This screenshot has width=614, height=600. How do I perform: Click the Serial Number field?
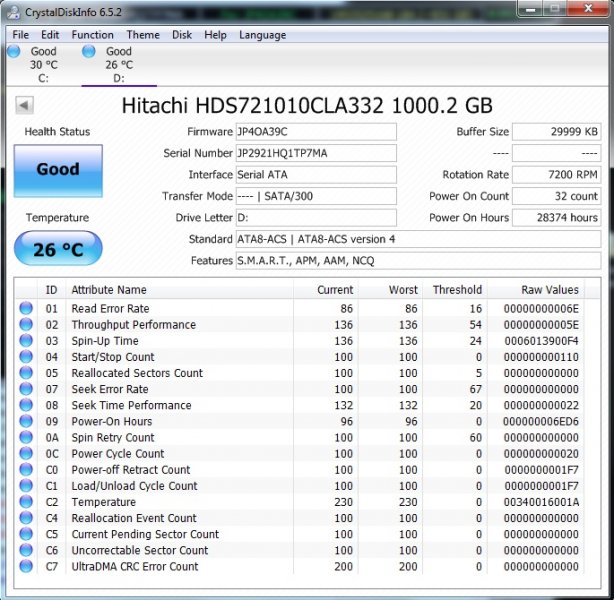tap(316, 154)
